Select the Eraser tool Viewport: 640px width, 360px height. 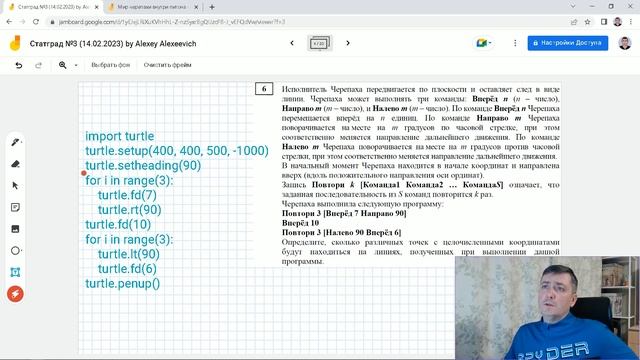pos(16,164)
